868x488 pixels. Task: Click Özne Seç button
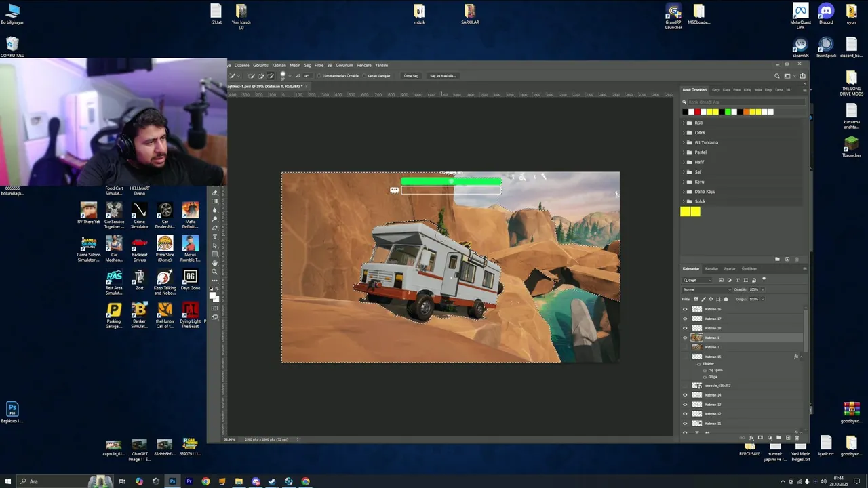coord(411,76)
